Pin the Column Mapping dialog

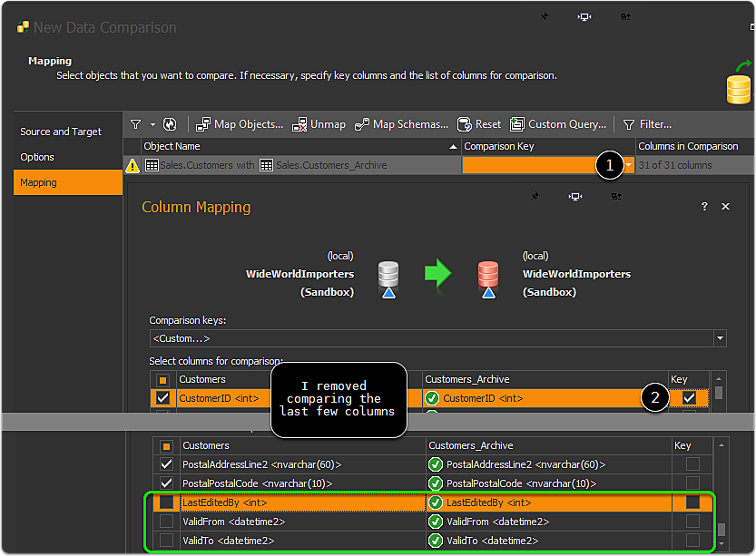(x=535, y=196)
